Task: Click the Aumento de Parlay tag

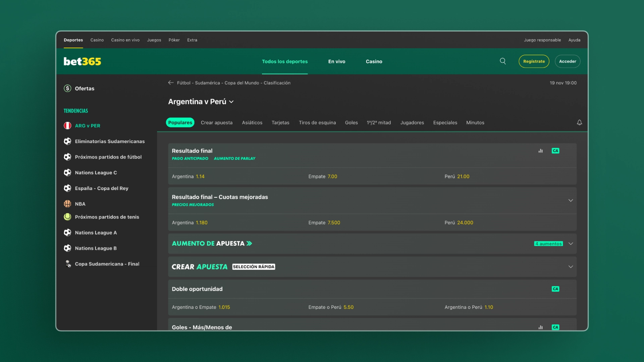Action: tap(234, 159)
